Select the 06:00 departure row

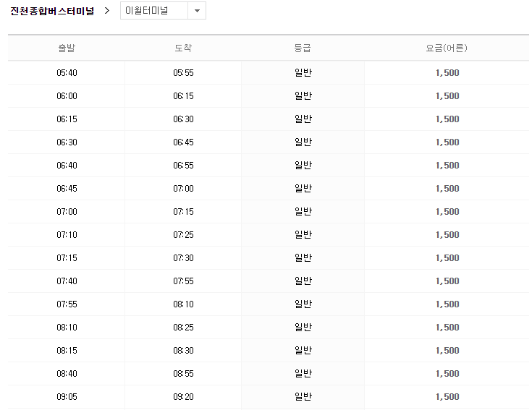point(67,96)
